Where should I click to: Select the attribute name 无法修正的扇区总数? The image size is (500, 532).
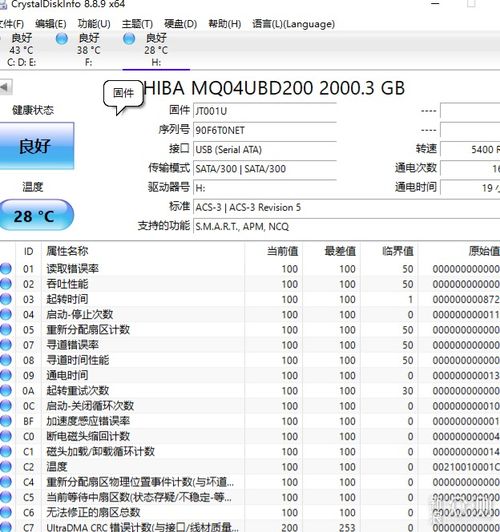[x=93, y=512]
